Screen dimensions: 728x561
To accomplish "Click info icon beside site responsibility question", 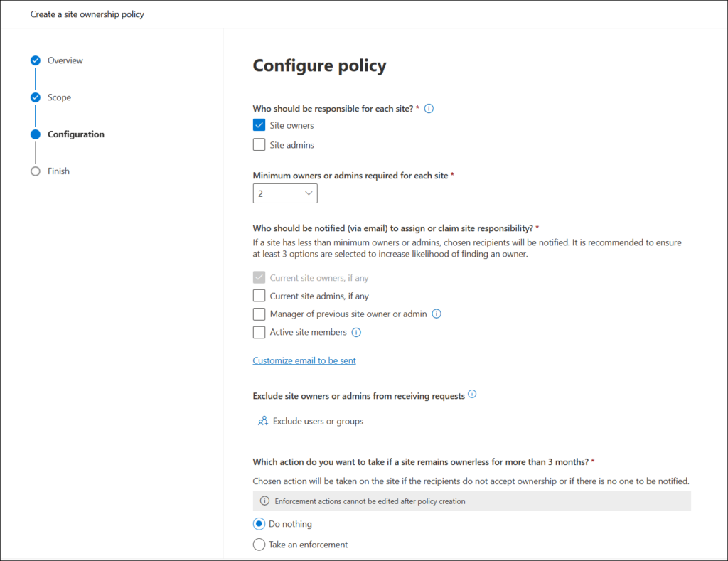I will coord(429,109).
